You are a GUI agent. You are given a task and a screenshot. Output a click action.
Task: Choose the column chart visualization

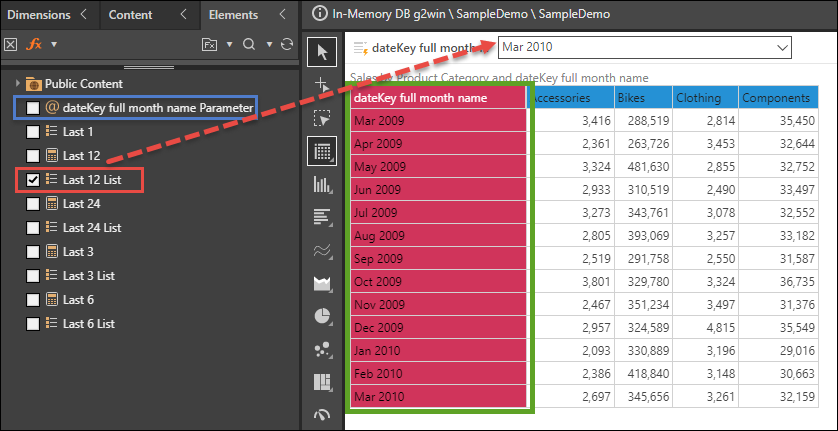[321, 184]
